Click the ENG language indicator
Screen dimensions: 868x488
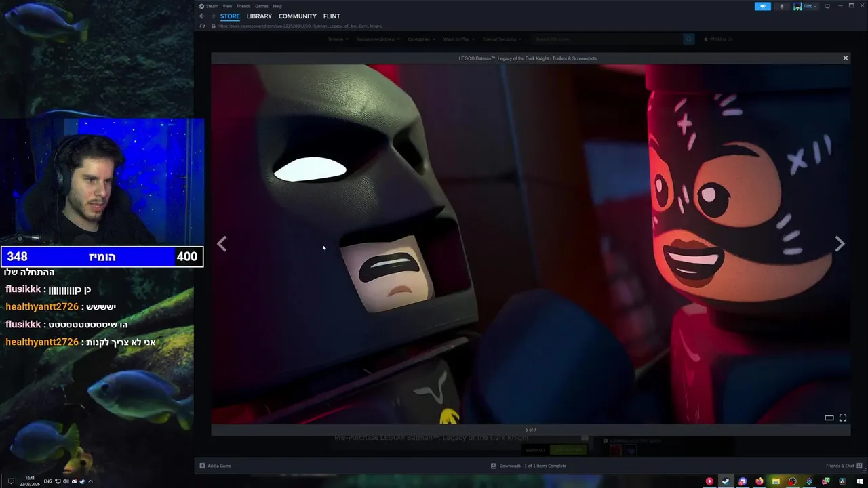point(48,481)
